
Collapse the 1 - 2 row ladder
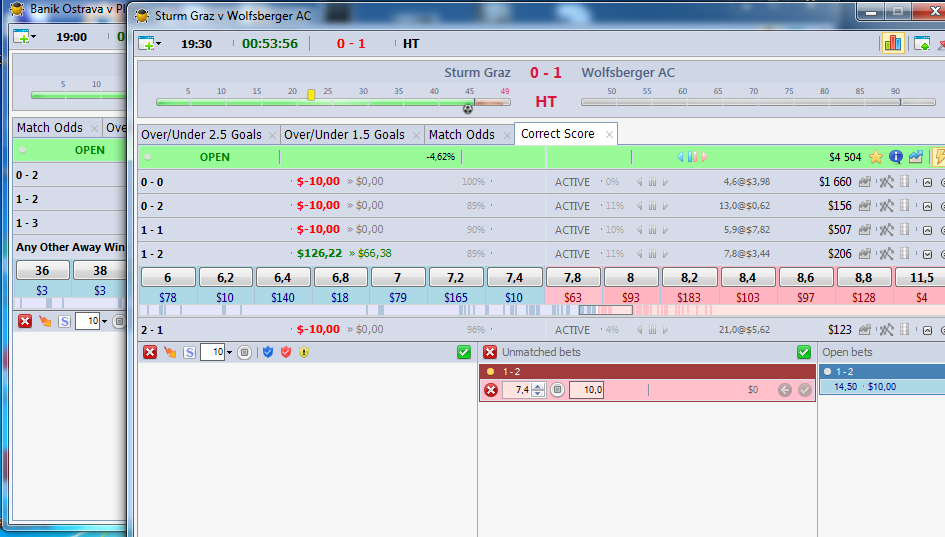point(928,254)
